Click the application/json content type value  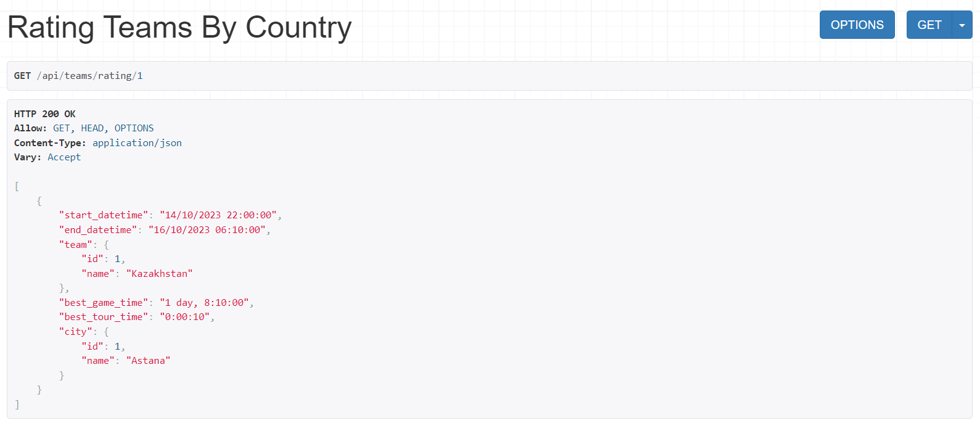point(137,143)
